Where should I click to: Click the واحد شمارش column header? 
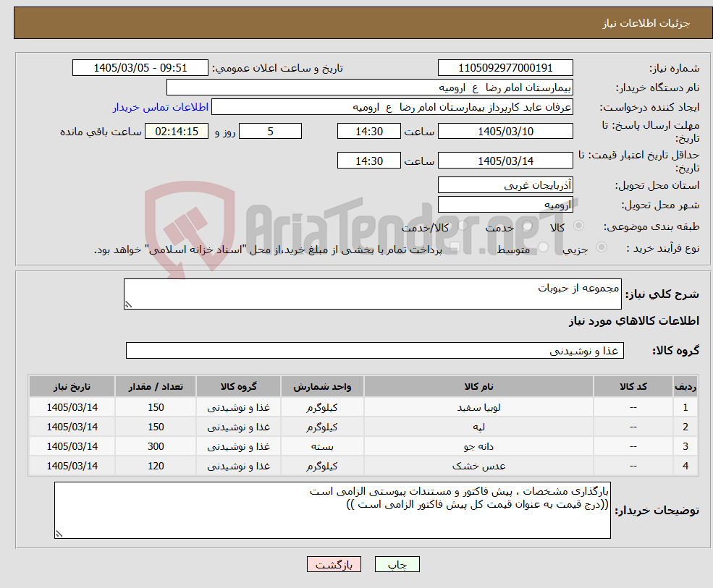click(x=322, y=387)
